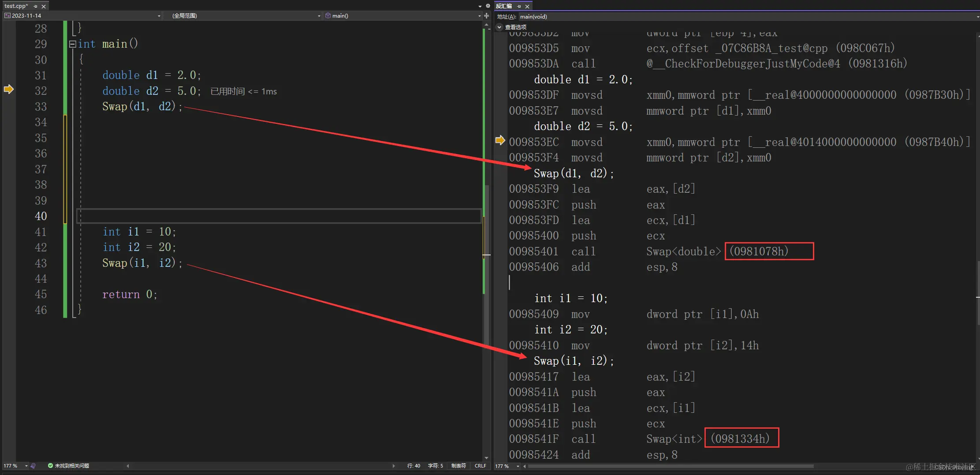Click line number 33 in the editor margin

point(41,107)
